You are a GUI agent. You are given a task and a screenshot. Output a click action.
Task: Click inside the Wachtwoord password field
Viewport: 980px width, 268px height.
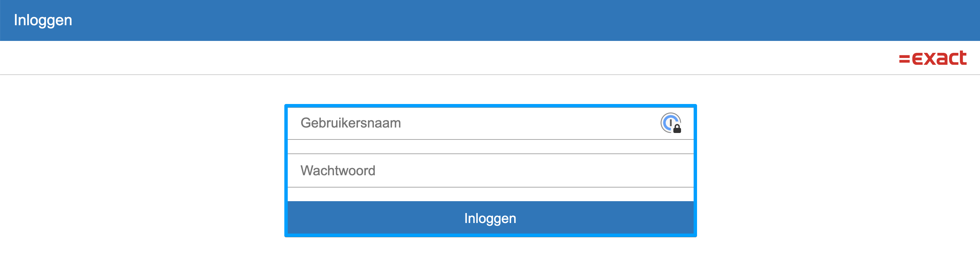coord(457,170)
